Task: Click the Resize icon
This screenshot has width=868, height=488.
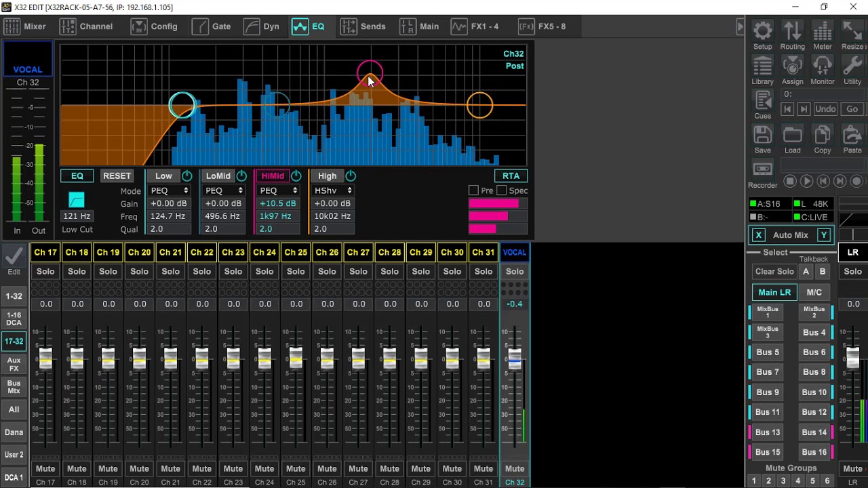Action: pyautogui.click(x=852, y=31)
